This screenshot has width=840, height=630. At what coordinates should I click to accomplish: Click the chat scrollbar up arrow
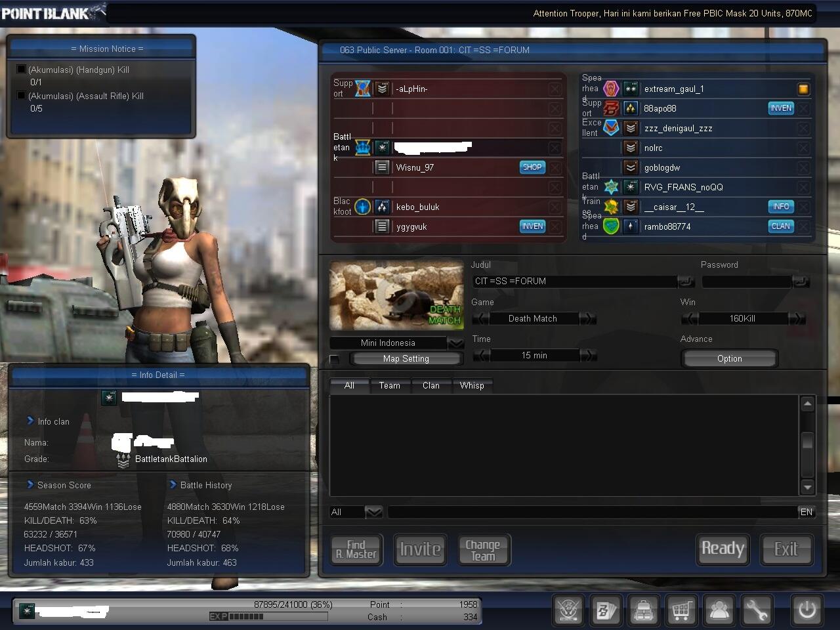pos(808,404)
